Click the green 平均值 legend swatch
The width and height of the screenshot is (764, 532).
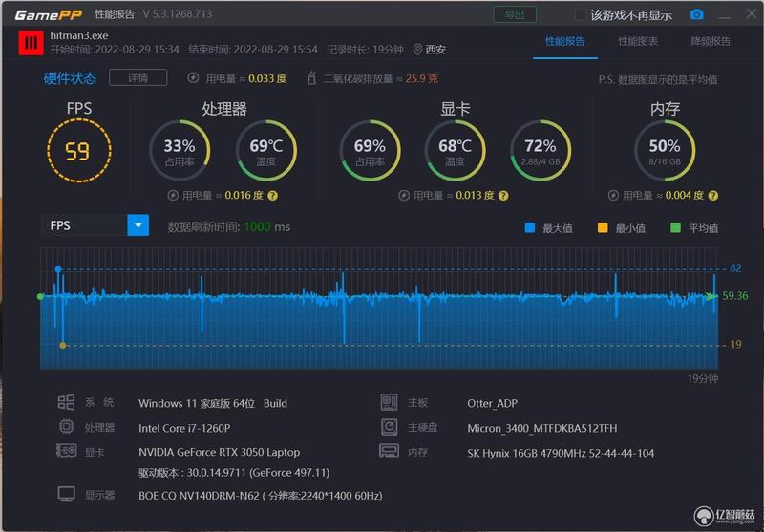coord(675,227)
